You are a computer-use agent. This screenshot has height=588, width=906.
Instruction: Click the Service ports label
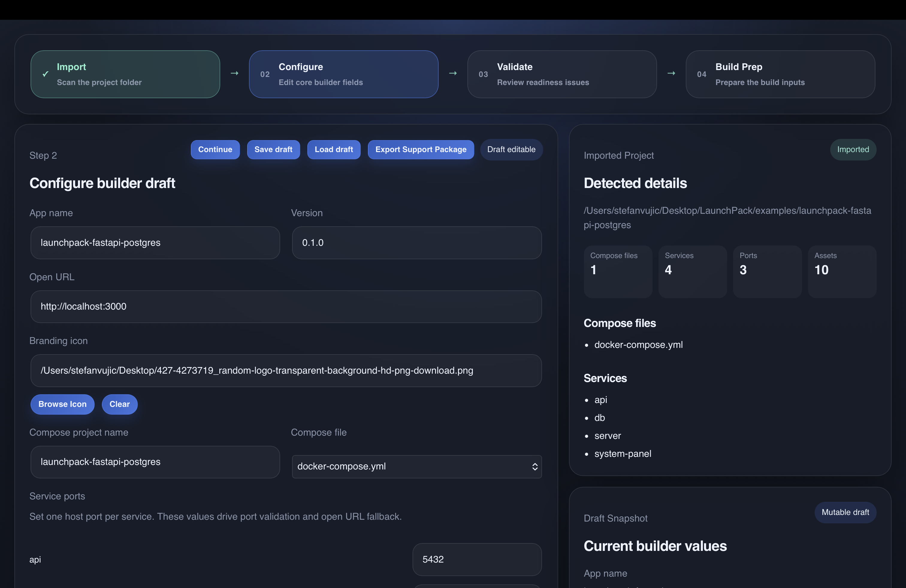[x=58, y=496]
